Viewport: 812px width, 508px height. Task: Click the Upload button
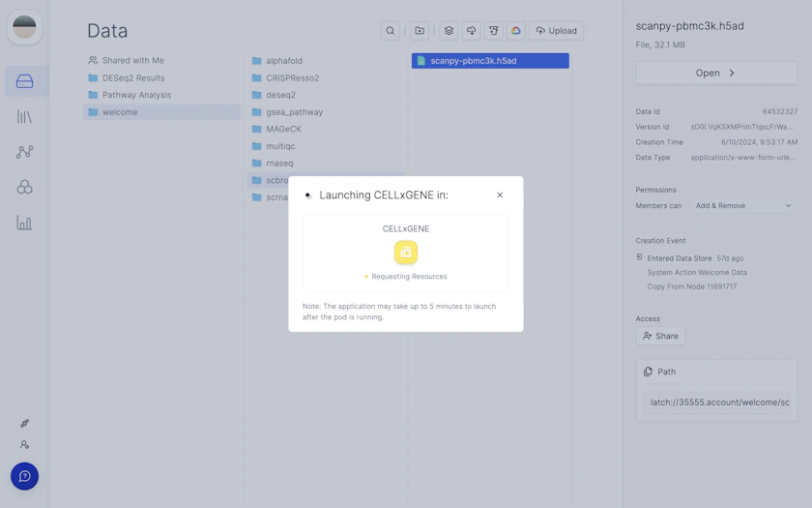[556, 31]
